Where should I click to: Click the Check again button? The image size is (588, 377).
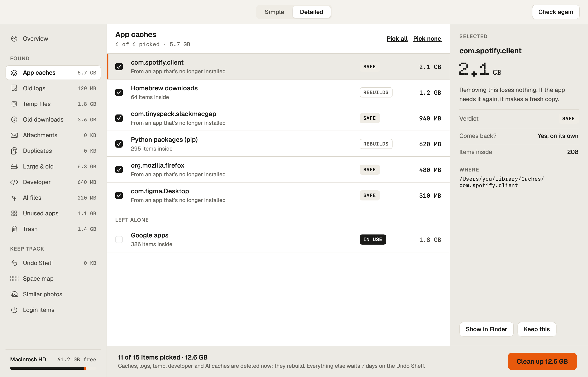point(555,12)
